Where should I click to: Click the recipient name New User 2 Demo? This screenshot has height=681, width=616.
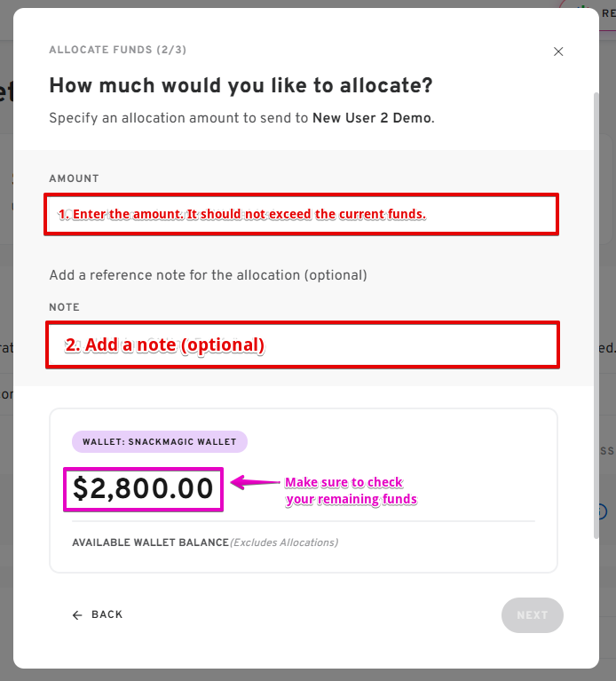click(x=372, y=118)
